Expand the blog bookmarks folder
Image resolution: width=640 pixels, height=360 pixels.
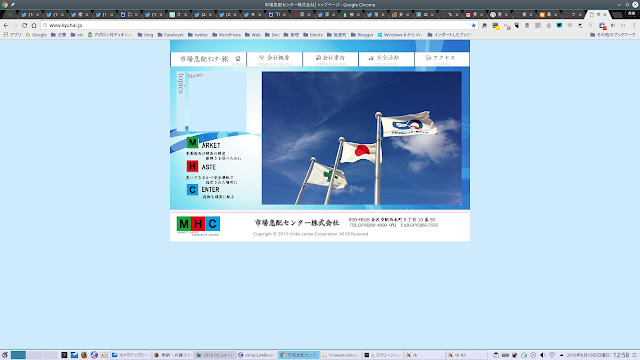pos(145,35)
